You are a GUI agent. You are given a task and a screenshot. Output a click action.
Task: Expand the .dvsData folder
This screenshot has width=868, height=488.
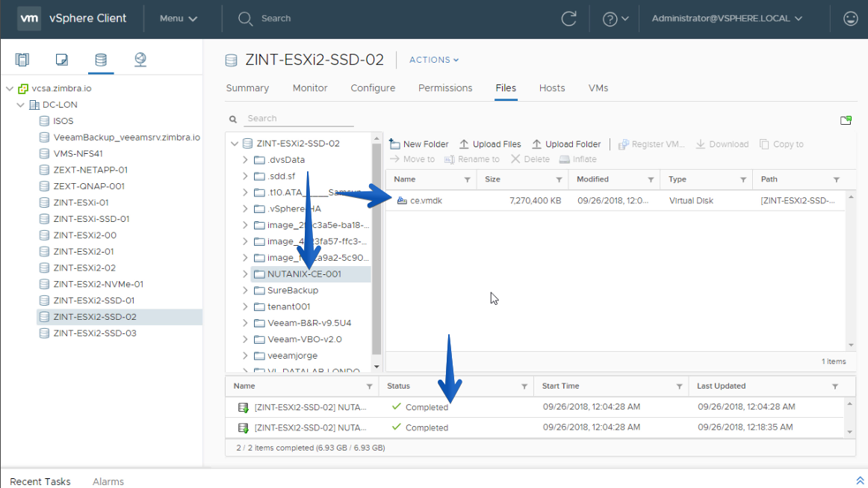245,159
